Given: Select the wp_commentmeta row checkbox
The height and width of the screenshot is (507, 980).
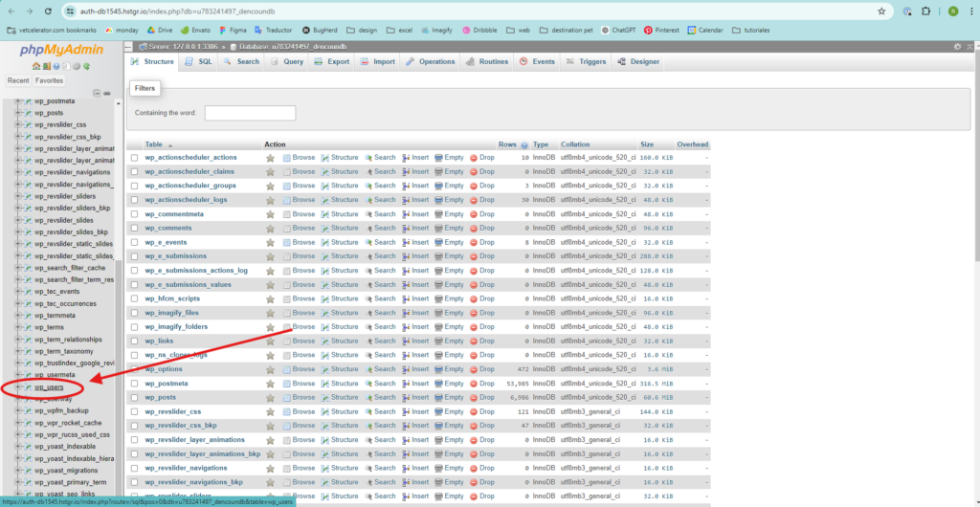Looking at the screenshot, I should pyautogui.click(x=135, y=214).
